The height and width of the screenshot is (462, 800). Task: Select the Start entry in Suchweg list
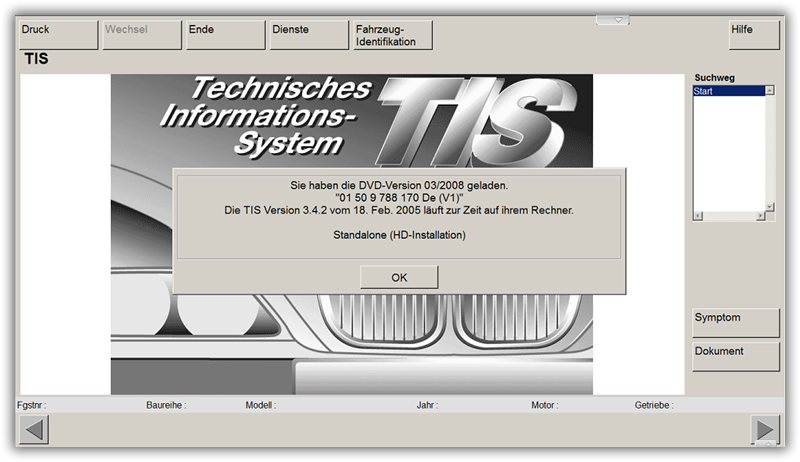click(729, 91)
